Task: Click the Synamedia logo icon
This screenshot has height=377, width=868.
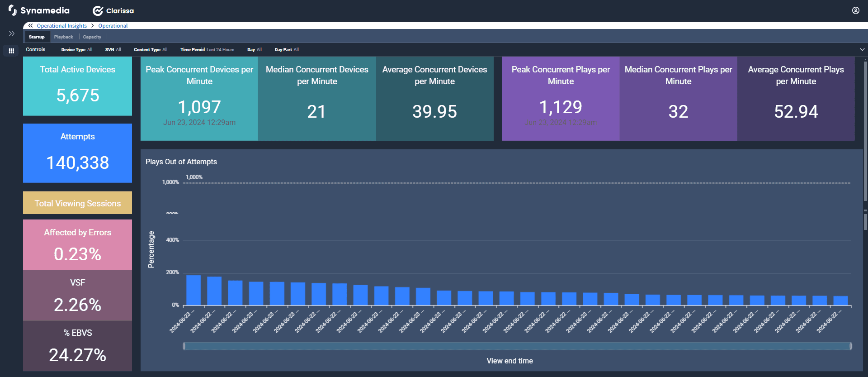Action: click(13, 10)
